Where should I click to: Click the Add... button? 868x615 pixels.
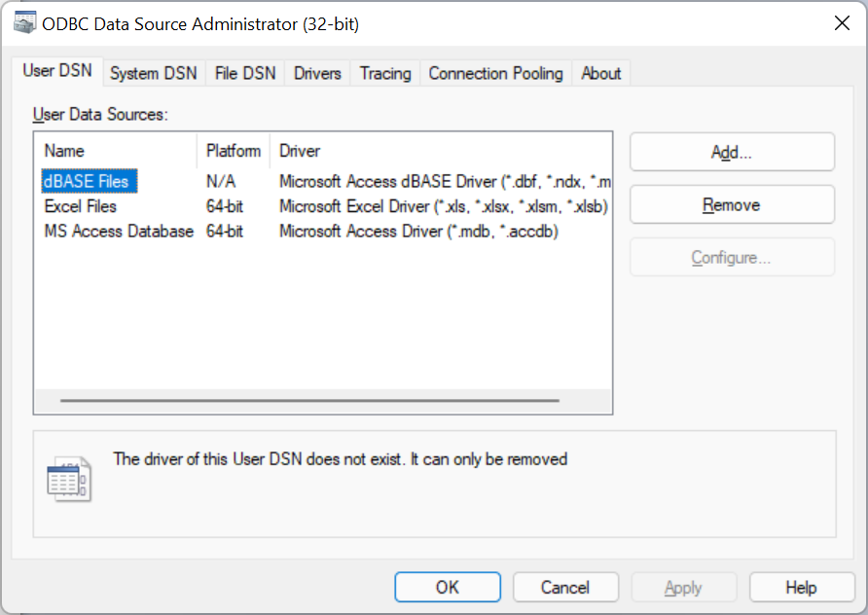click(732, 152)
